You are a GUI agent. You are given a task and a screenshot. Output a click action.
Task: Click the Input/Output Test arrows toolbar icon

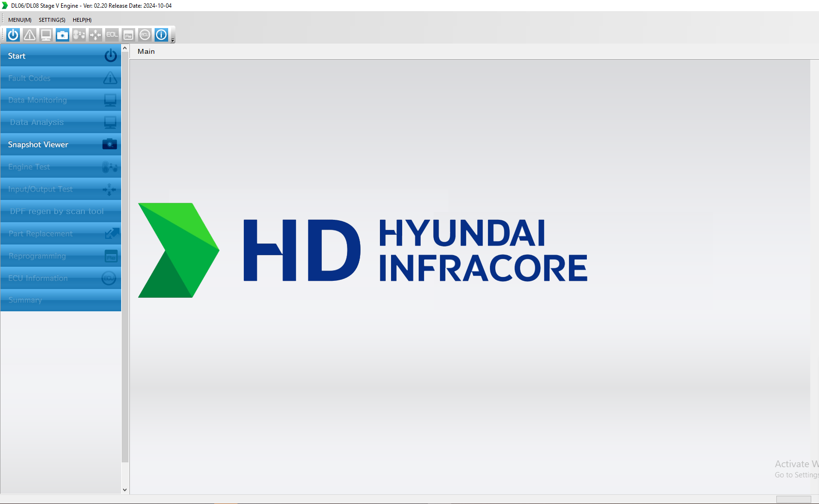95,35
